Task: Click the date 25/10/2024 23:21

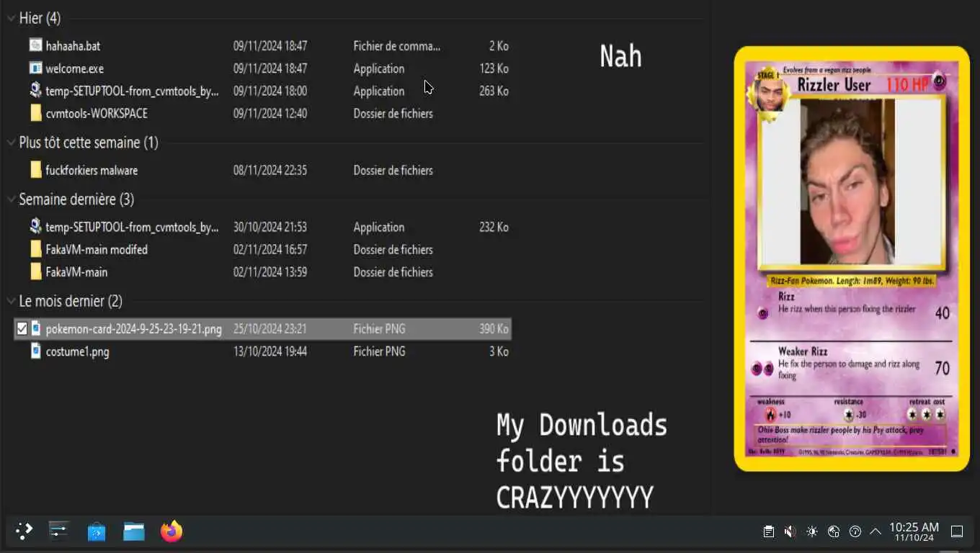Action: click(x=270, y=329)
